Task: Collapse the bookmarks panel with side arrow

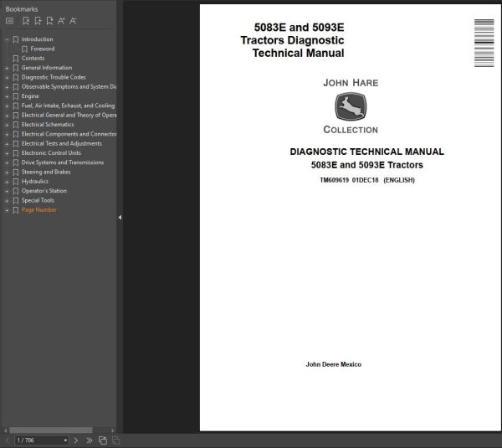Action: click(120, 218)
